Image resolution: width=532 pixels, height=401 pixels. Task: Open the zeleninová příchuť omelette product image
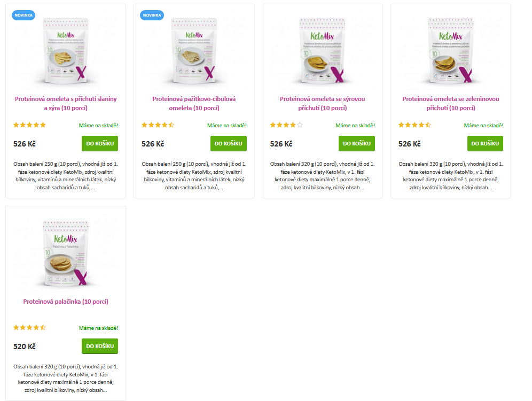pyautogui.click(x=451, y=51)
